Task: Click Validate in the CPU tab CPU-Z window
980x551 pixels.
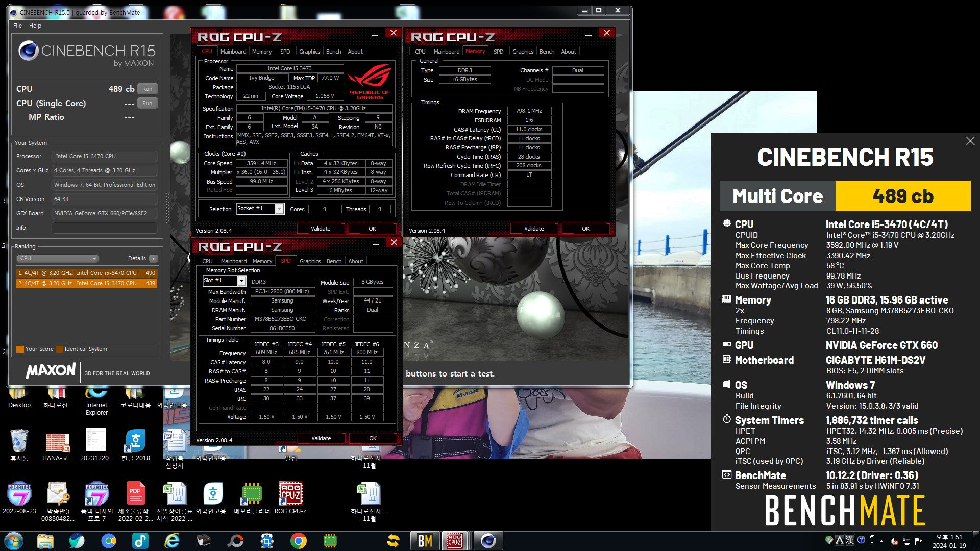Action: click(321, 229)
